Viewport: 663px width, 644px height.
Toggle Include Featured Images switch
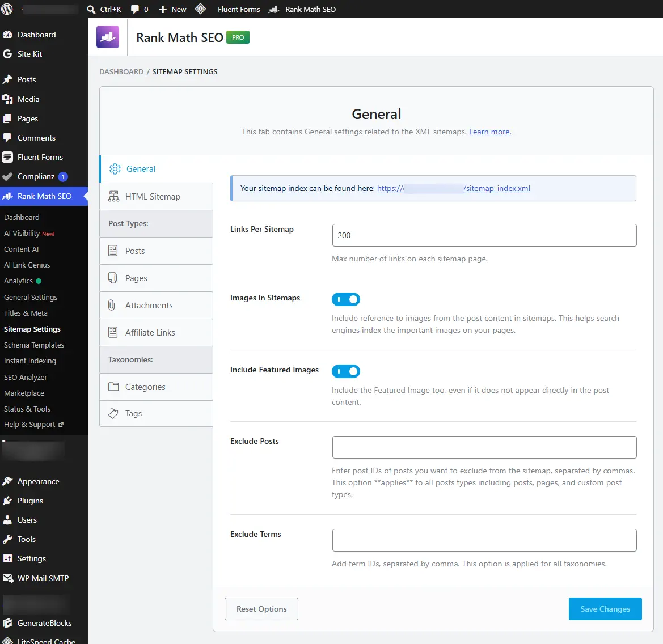[346, 371]
